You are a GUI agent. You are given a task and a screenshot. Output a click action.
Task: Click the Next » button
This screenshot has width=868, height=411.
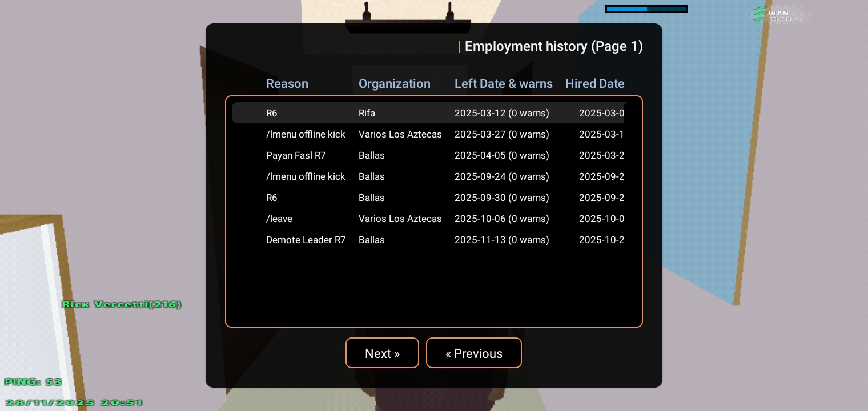point(382,353)
